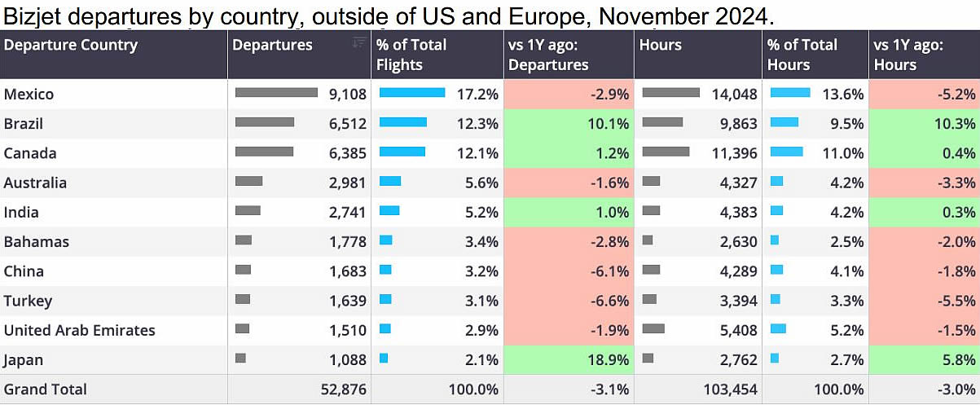Click Brazil's blue % of Total Flights bar
This screenshot has width=980, height=405.
pos(403,122)
